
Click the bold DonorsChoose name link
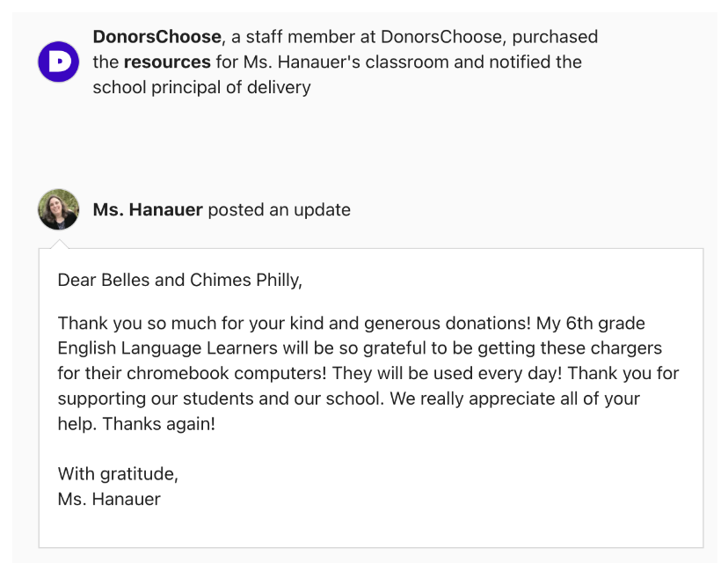(x=157, y=37)
